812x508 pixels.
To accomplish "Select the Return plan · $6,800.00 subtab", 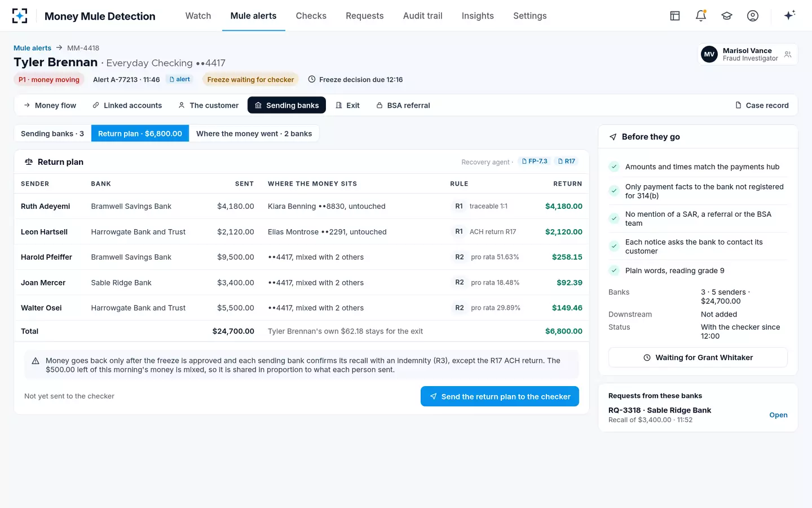I will [x=140, y=134].
